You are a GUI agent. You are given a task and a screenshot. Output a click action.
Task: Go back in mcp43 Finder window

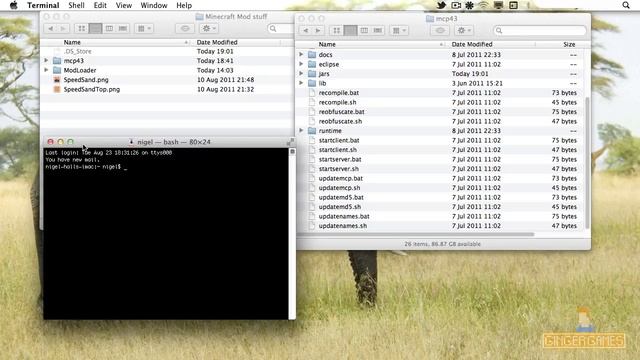306,30
